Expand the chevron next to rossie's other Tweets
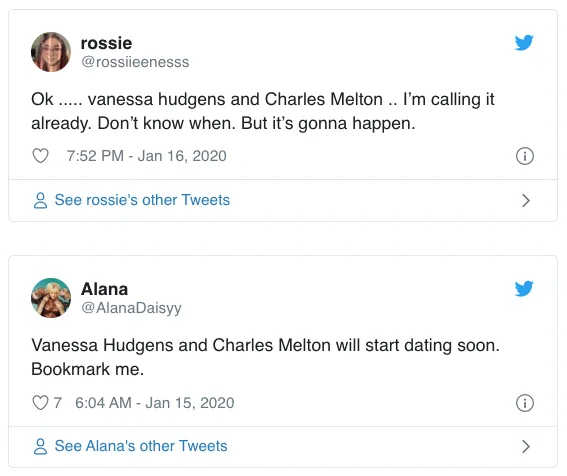 (526, 200)
